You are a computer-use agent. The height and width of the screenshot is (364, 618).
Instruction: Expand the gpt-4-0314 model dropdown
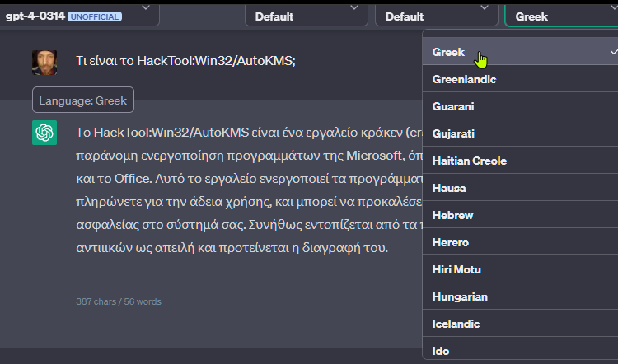point(145,8)
